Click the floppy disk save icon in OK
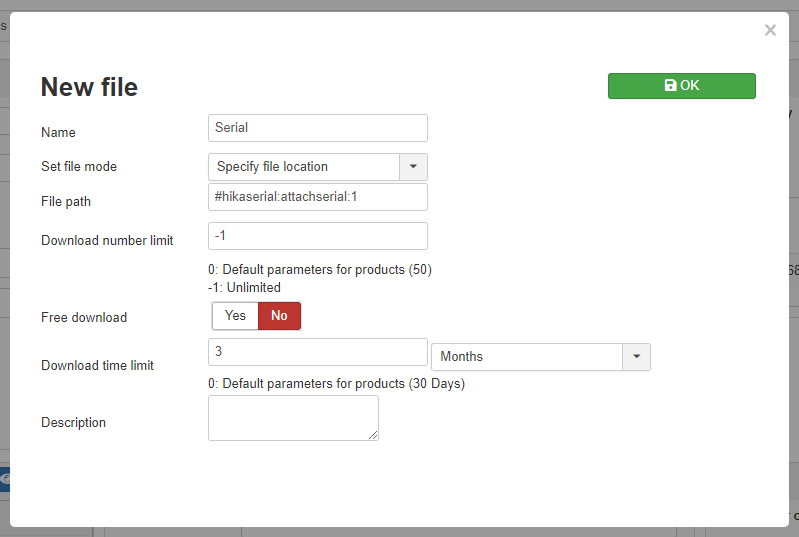 (671, 85)
